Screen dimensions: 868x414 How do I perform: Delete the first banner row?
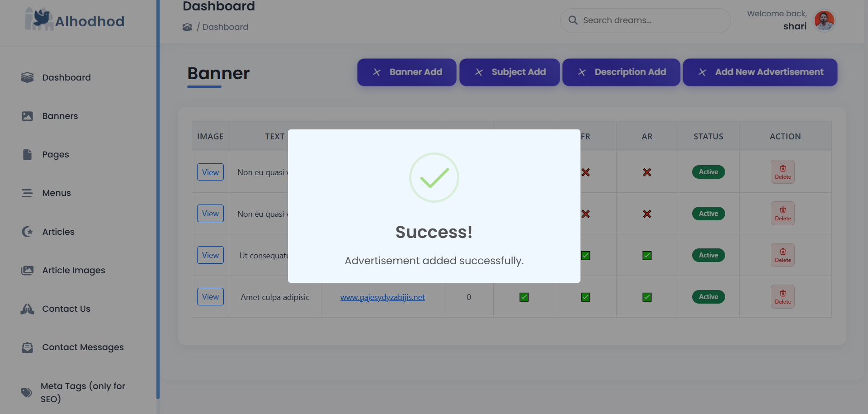pos(783,172)
